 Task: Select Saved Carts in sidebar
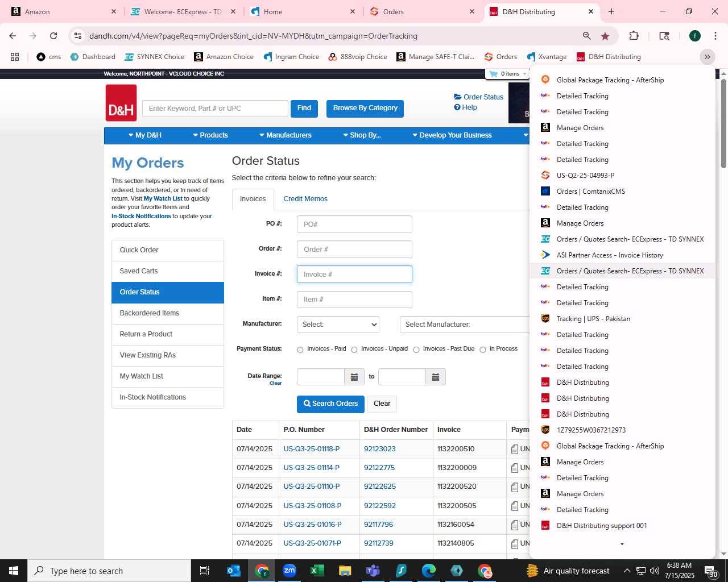point(168,271)
